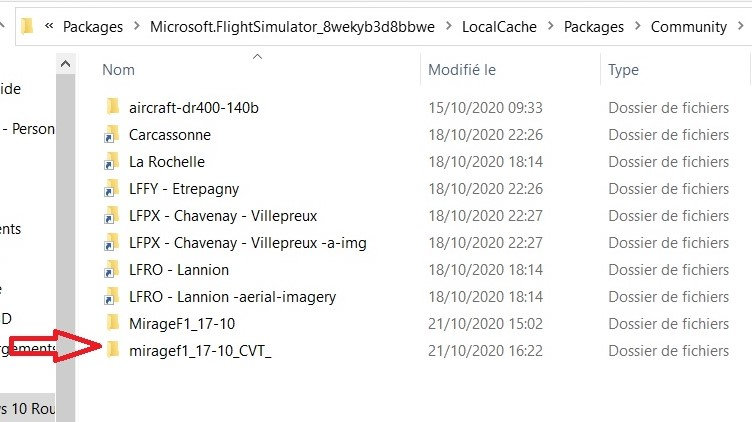This screenshot has width=752, height=422.
Task: Navigate to Microsoft.FlightSimulator_8wekyb3d8bbwe breadcrumb
Action: tap(291, 27)
